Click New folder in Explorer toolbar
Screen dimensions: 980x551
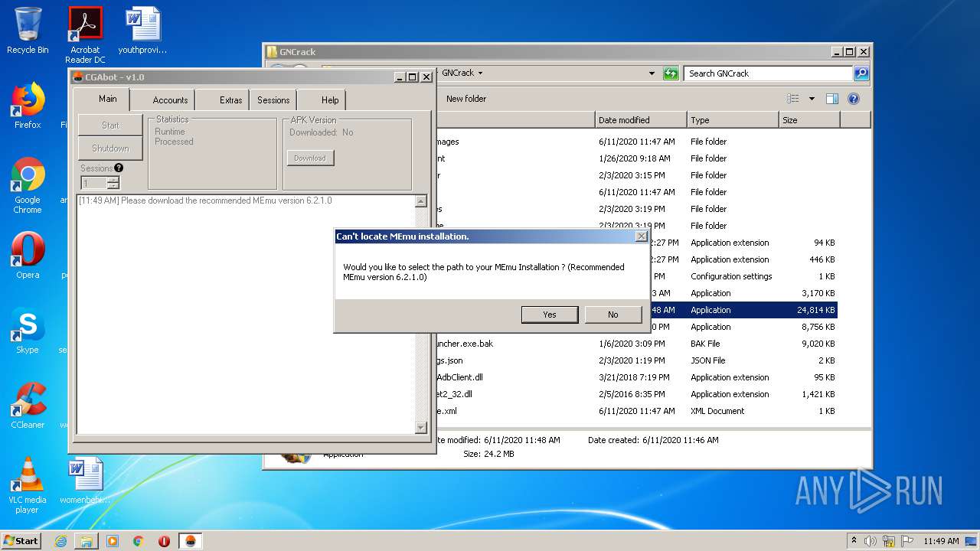466,99
